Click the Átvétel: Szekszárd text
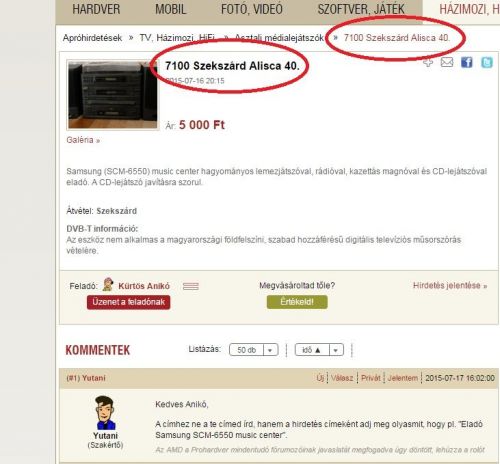Image resolution: width=500 pixels, height=464 pixels. tap(101, 211)
